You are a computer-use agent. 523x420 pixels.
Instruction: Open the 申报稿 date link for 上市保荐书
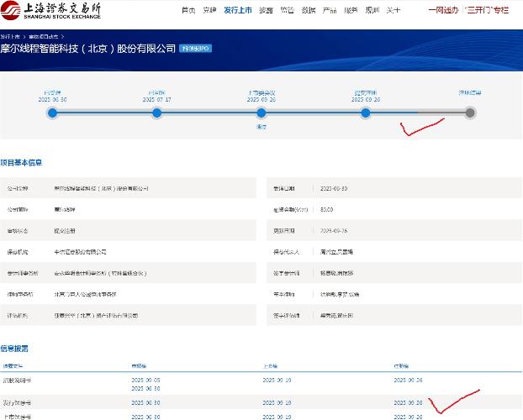145,417
